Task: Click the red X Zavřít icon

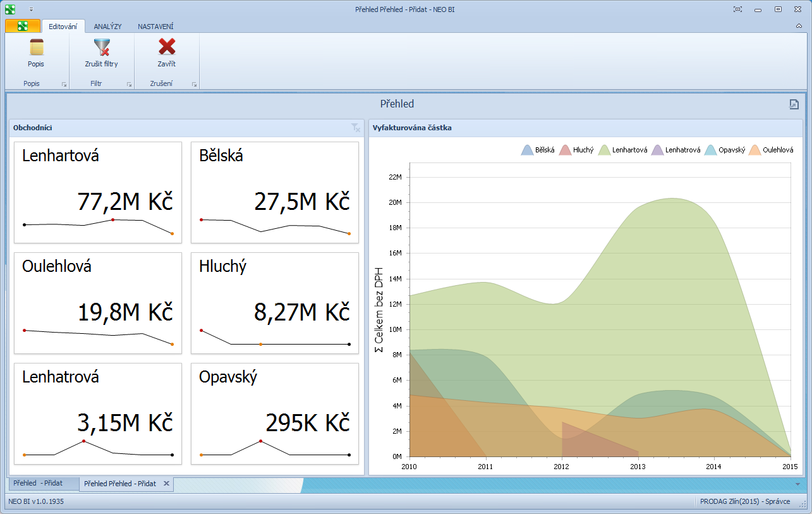Action: pyautogui.click(x=166, y=47)
